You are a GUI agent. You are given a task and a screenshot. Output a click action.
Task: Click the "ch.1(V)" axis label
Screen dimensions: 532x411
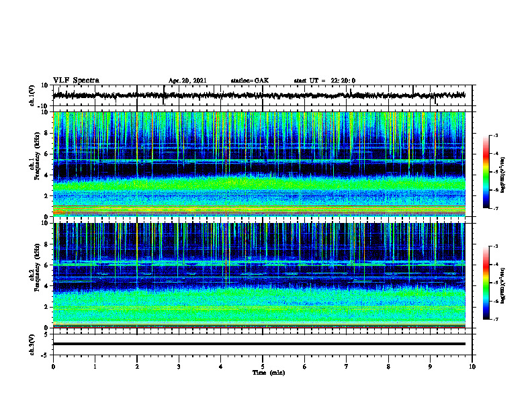click(32, 95)
